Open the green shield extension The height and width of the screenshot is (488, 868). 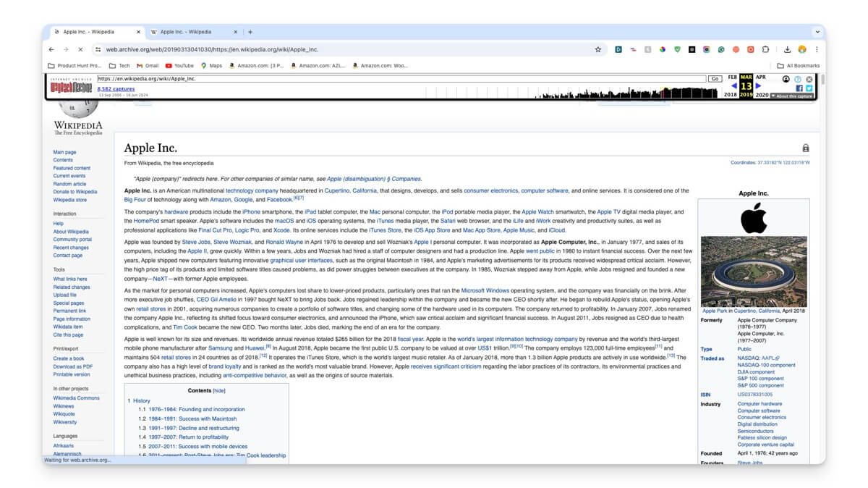tap(677, 49)
